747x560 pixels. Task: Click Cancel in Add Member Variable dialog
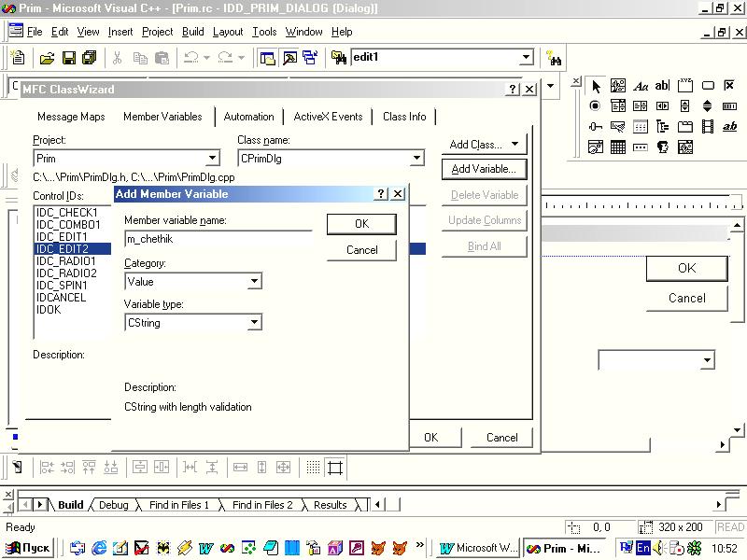pos(361,250)
